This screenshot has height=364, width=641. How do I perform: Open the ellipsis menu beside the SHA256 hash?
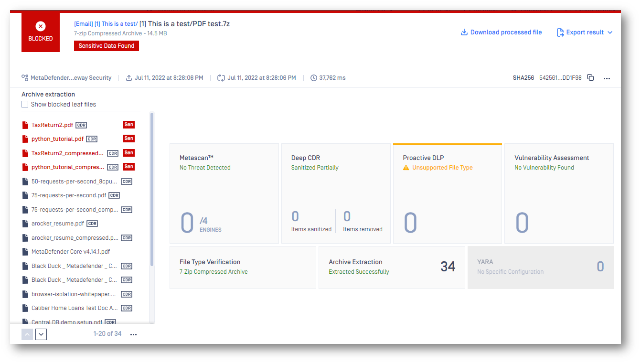(607, 78)
